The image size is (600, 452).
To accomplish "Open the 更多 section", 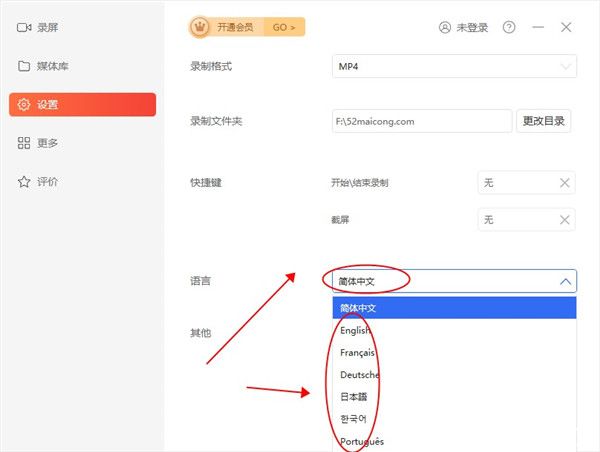I will point(46,143).
